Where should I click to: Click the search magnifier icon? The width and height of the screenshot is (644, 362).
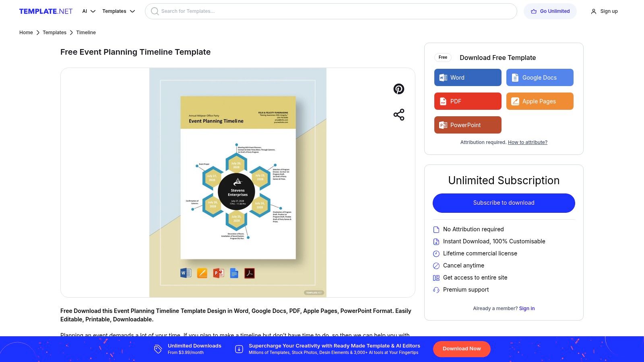[x=155, y=11]
